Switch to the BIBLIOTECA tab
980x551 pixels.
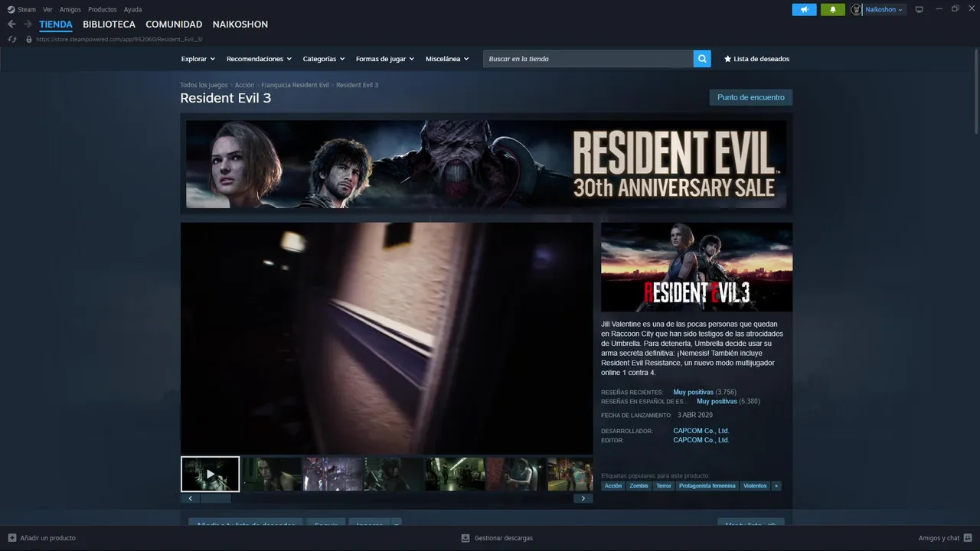click(x=109, y=24)
